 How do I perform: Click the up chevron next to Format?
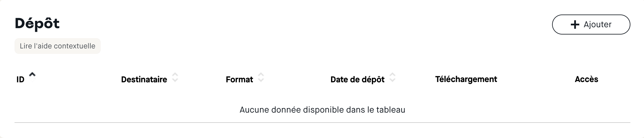point(261,74)
